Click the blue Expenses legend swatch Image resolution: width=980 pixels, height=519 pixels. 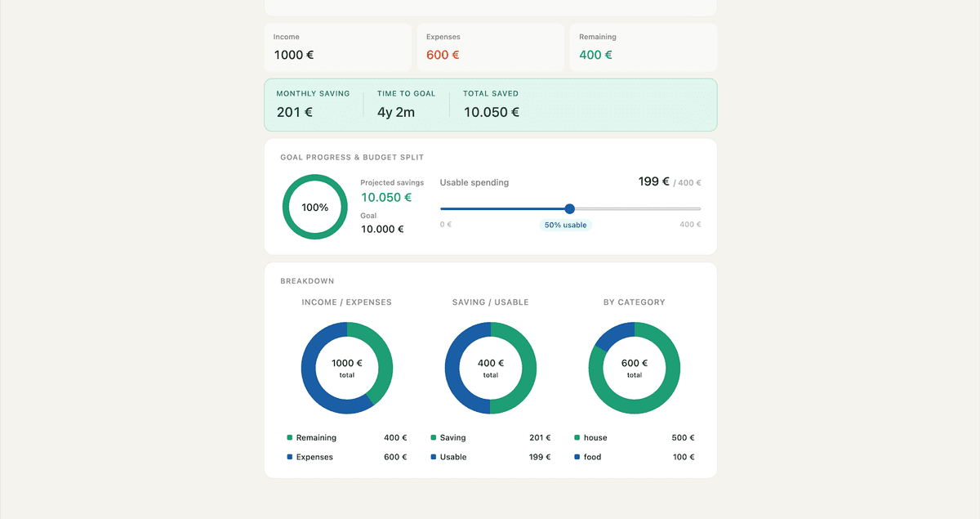290,457
